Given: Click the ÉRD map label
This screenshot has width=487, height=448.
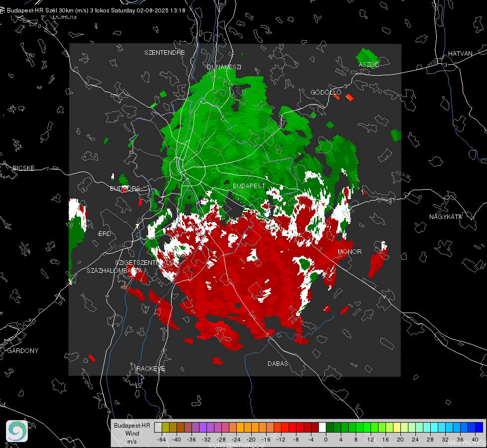Looking at the screenshot, I should coord(104,234).
